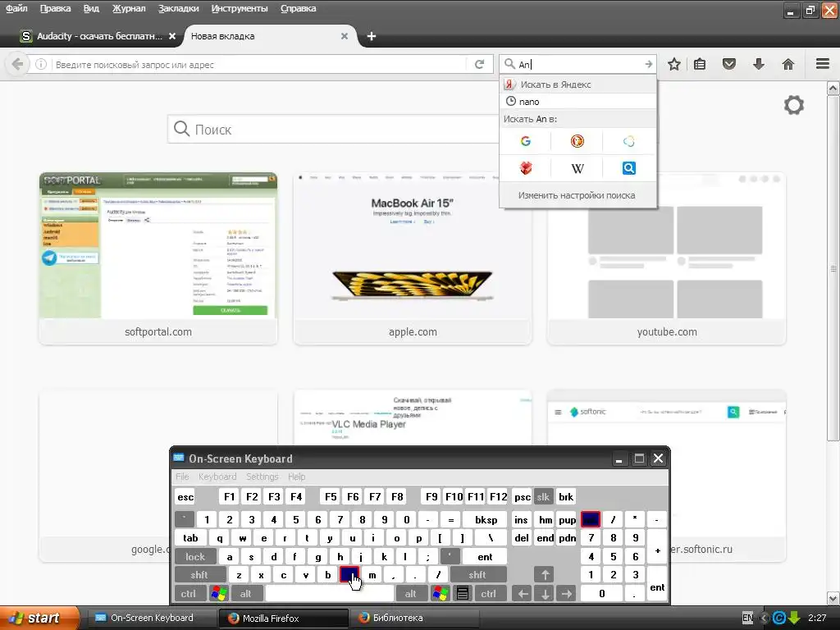
Task: Click the context menu key on the on-screen keyboard
Action: pyautogui.click(x=463, y=593)
